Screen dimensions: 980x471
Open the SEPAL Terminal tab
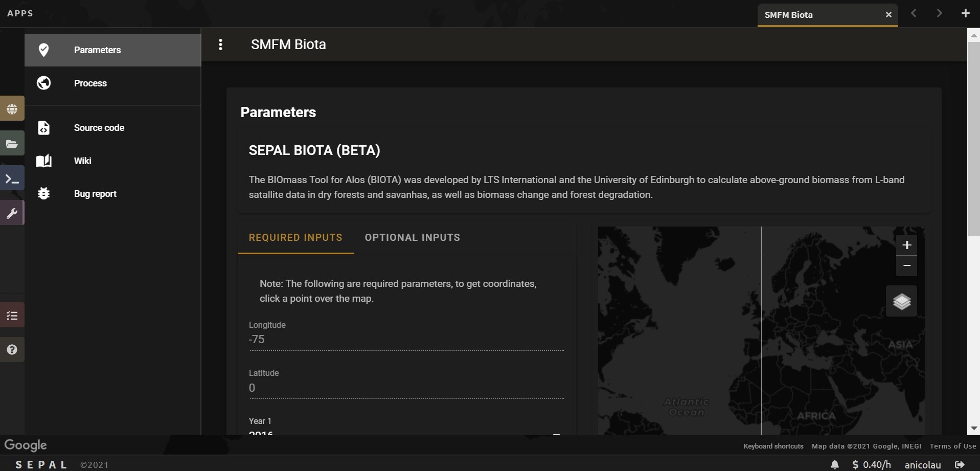click(12, 178)
